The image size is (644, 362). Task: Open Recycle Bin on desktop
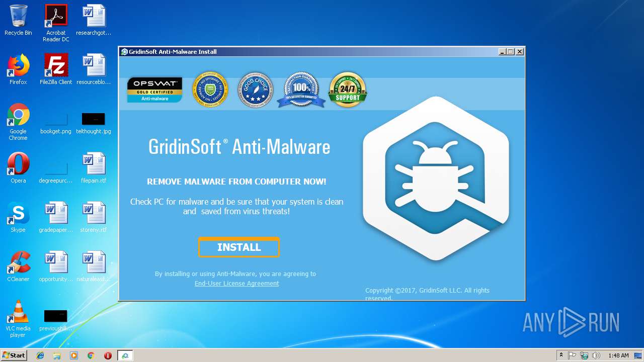[18, 20]
